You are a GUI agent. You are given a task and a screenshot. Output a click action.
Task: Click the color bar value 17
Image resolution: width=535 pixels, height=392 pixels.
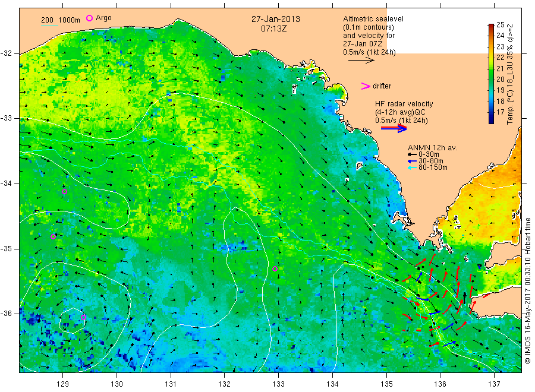click(x=500, y=112)
